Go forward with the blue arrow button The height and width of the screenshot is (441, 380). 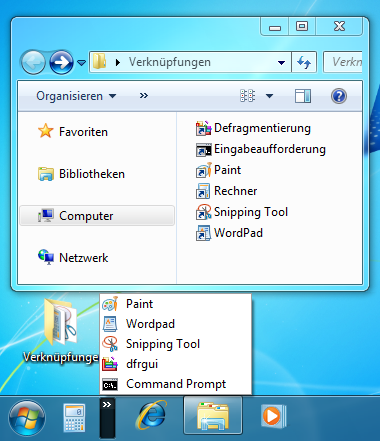pyautogui.click(x=61, y=62)
